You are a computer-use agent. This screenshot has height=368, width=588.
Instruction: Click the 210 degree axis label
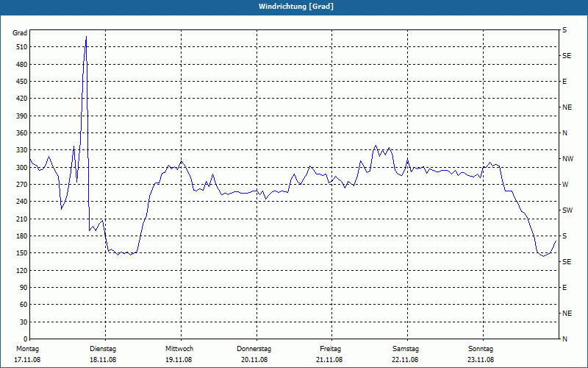[22, 219]
